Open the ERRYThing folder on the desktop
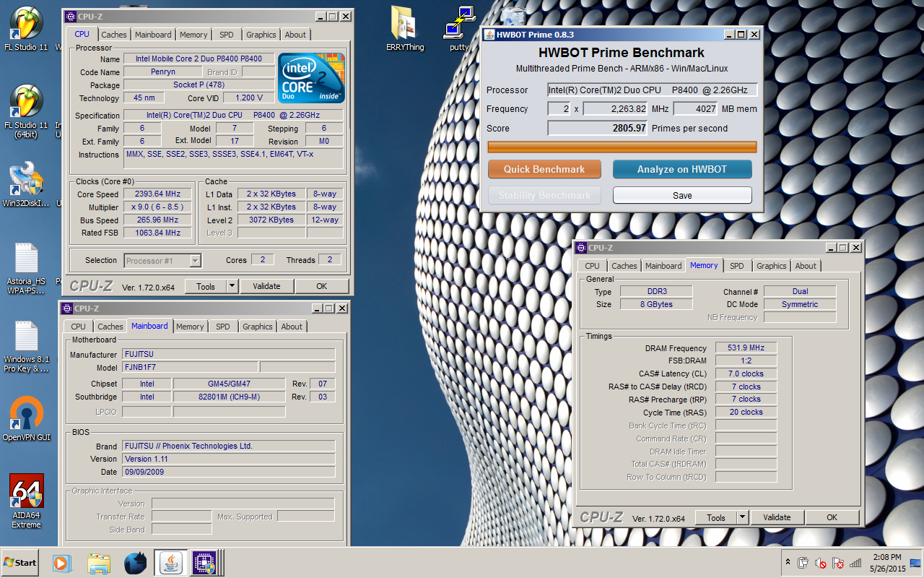Image resolution: width=924 pixels, height=578 pixels. pos(406,29)
